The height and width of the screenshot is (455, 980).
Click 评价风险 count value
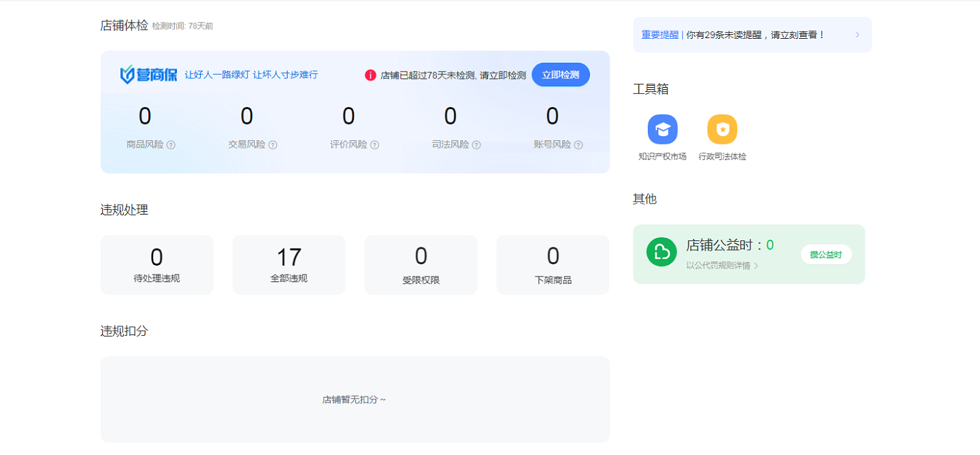click(x=348, y=116)
